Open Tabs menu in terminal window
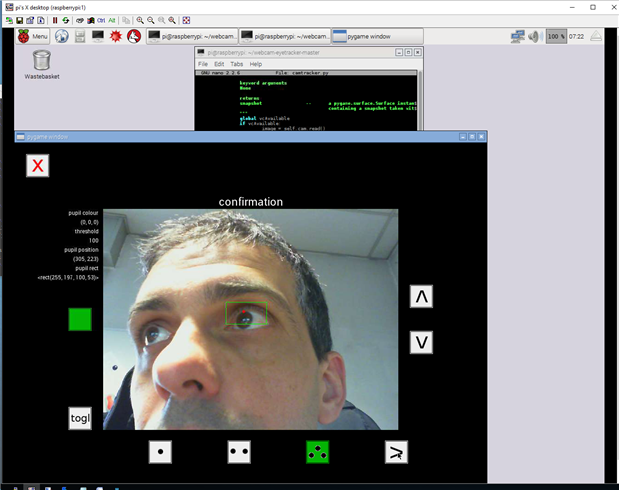 click(x=237, y=64)
